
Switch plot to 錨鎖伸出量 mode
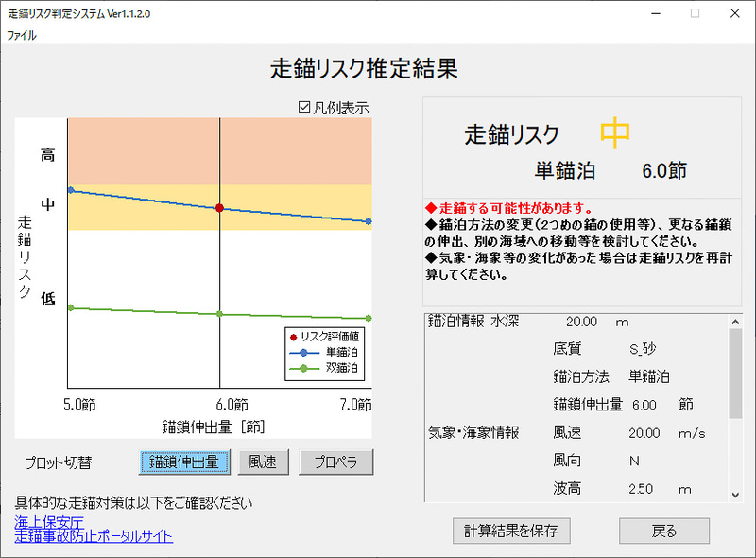click(x=184, y=462)
